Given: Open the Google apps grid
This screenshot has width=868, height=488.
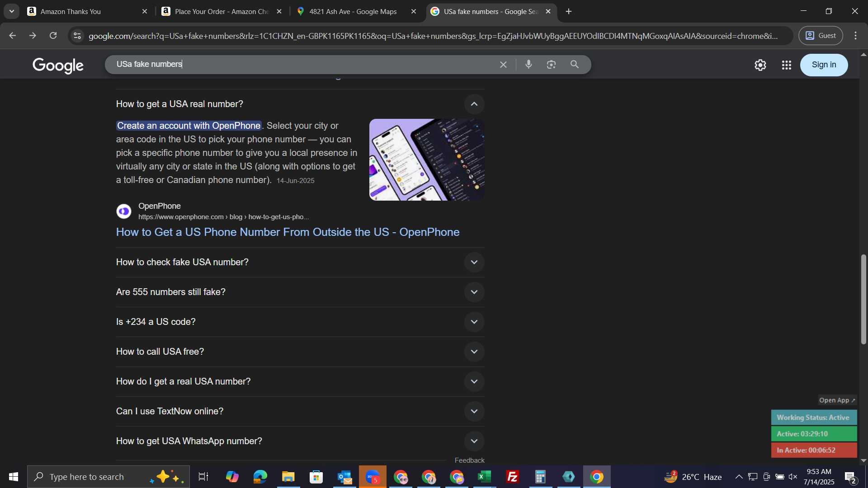Looking at the screenshot, I should click(787, 65).
